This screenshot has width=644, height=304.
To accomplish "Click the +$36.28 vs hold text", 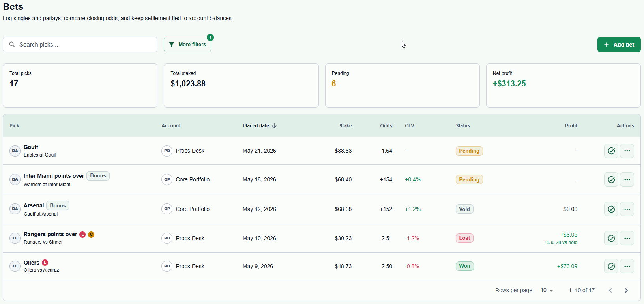I will 560,242.
